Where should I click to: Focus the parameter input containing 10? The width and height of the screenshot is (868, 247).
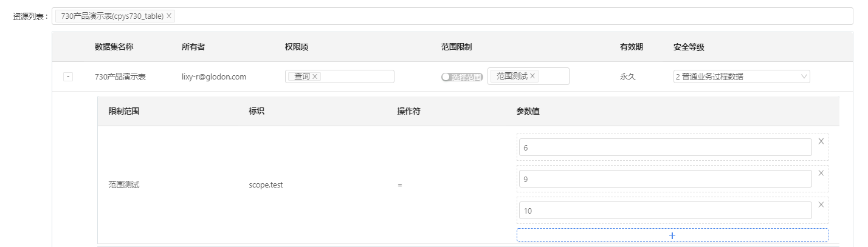[665, 211]
